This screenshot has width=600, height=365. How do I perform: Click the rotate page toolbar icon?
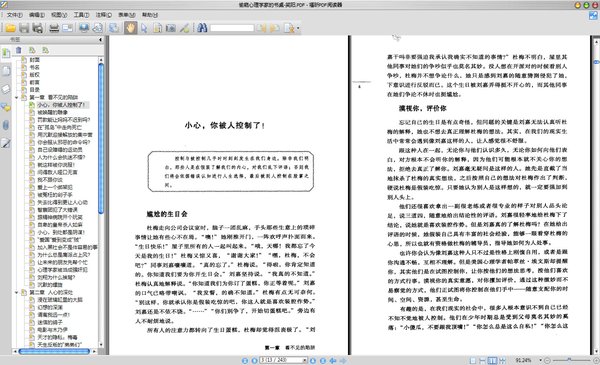98,28
